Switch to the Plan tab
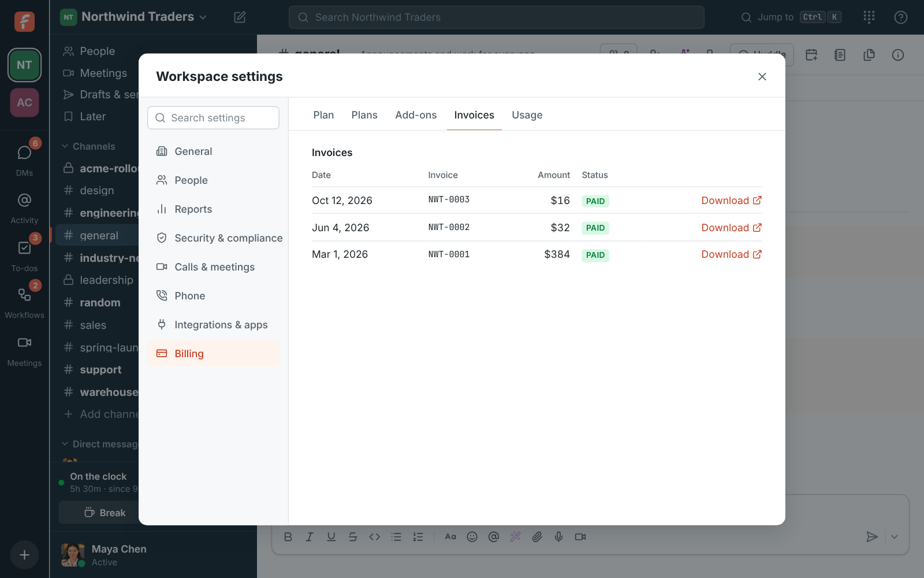The height and width of the screenshot is (578, 924). (323, 115)
